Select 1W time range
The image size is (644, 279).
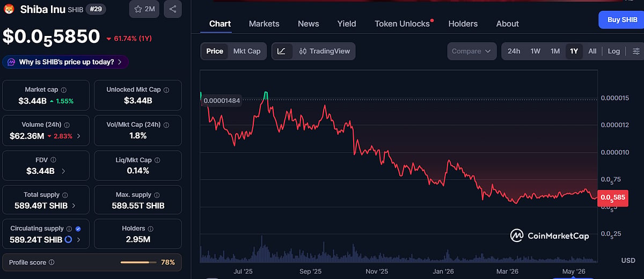[536, 51]
